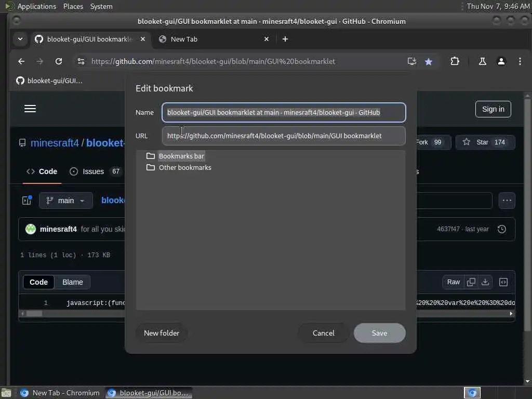Click the horizontal scrollbar right arrow of code
Viewport: 532px width, 399px height.
click(x=511, y=314)
